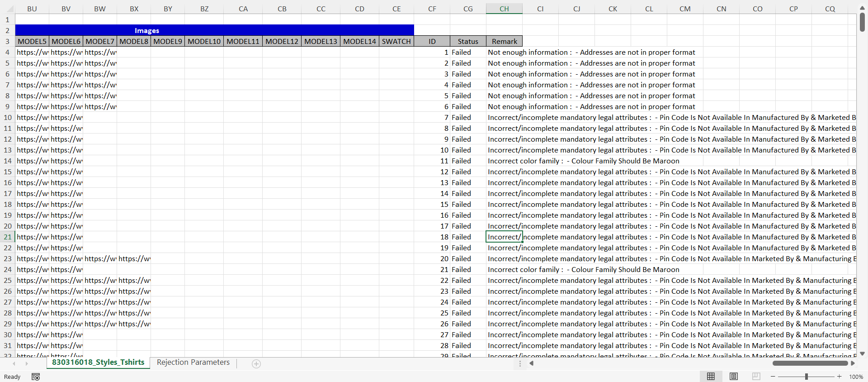
Task: Click ID cell with value 28
Action: coord(432,345)
